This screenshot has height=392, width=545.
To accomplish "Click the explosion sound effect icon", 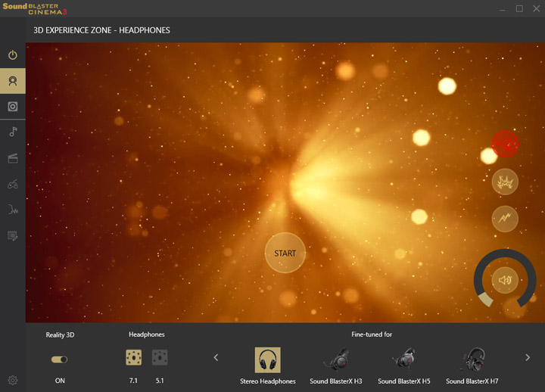I will coord(505,182).
